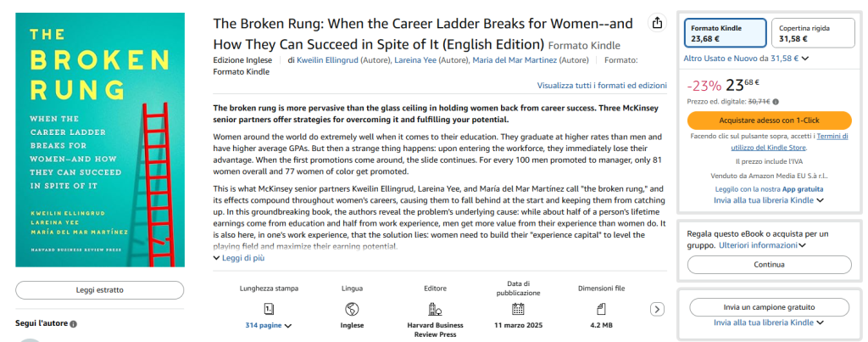Open Visualizza tutti i formati ed edizioni
The height and width of the screenshot is (342, 868).
(x=602, y=86)
